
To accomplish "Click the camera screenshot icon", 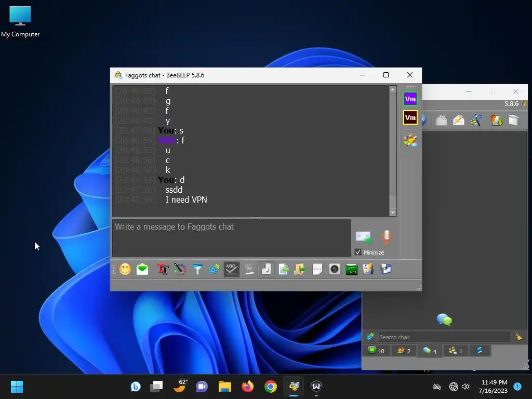I will pos(335,270).
